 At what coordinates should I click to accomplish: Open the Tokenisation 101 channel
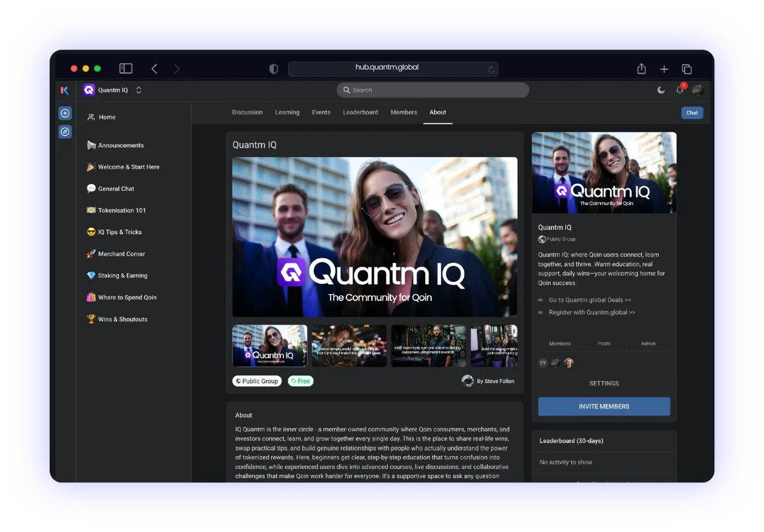(117, 210)
